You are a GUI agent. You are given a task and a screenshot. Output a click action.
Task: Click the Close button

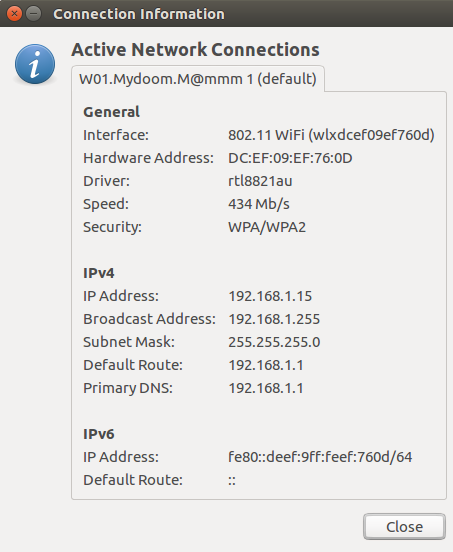tap(404, 527)
